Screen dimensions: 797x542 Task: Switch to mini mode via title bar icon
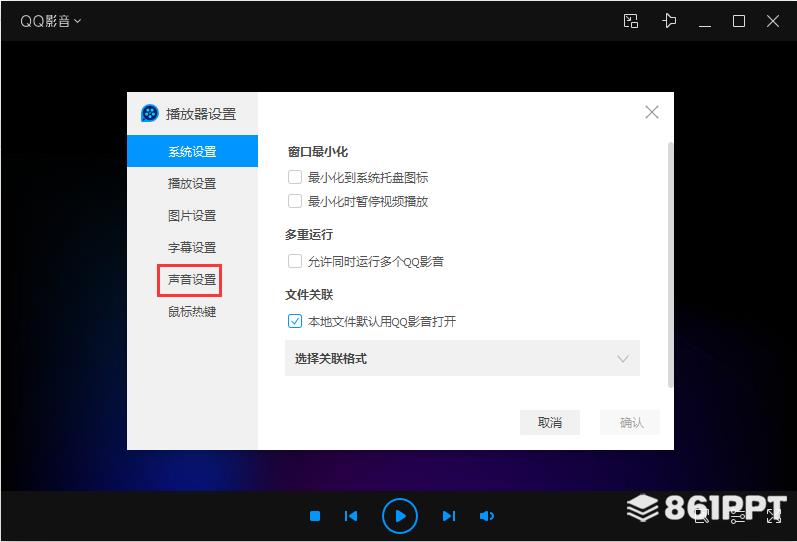(631, 21)
